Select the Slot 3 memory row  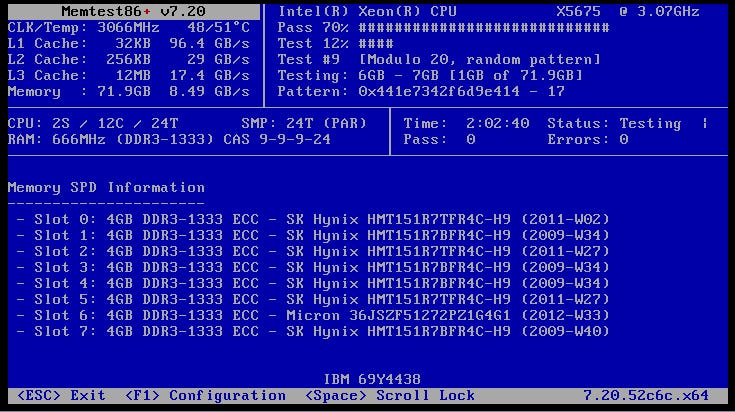(x=313, y=267)
